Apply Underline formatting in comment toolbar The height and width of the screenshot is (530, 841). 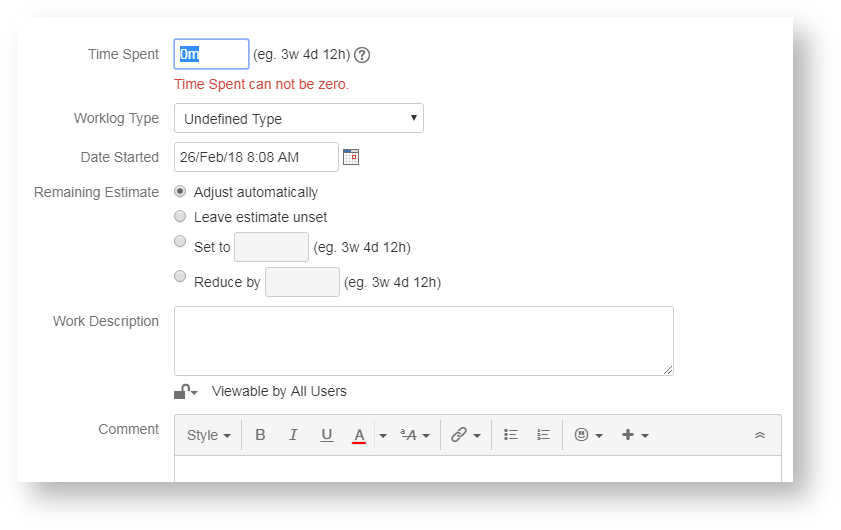tap(326, 435)
